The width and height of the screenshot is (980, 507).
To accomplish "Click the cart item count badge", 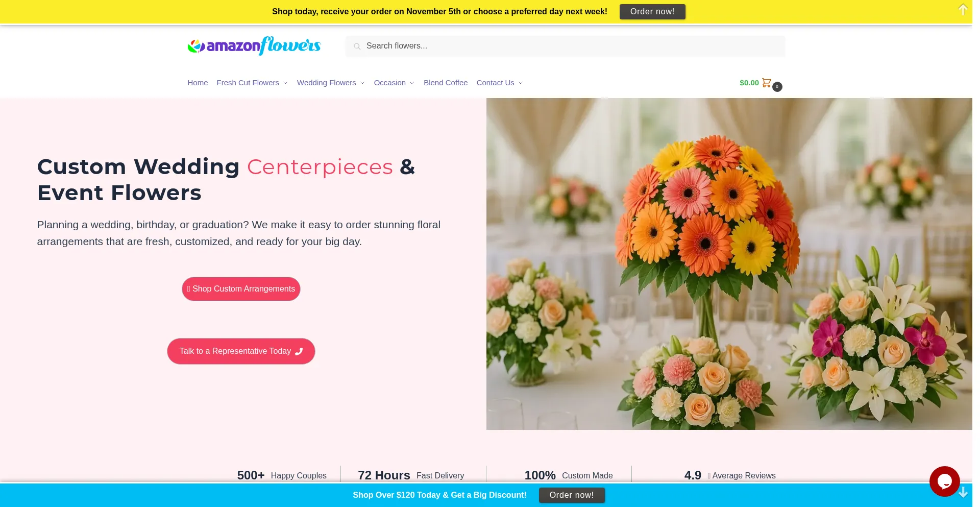I will 777,87.
